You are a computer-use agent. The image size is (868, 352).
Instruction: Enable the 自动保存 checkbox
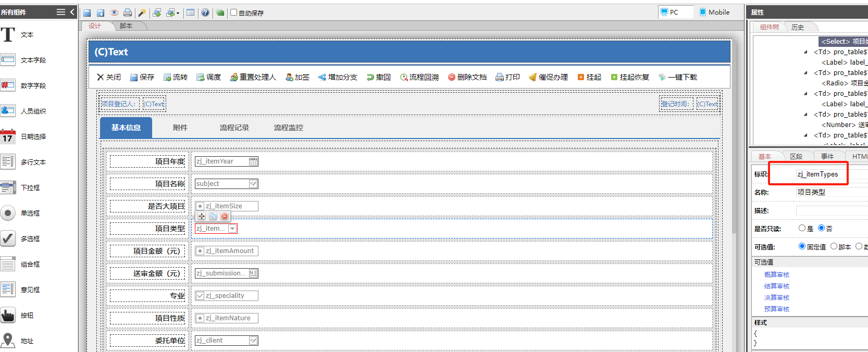tap(234, 12)
